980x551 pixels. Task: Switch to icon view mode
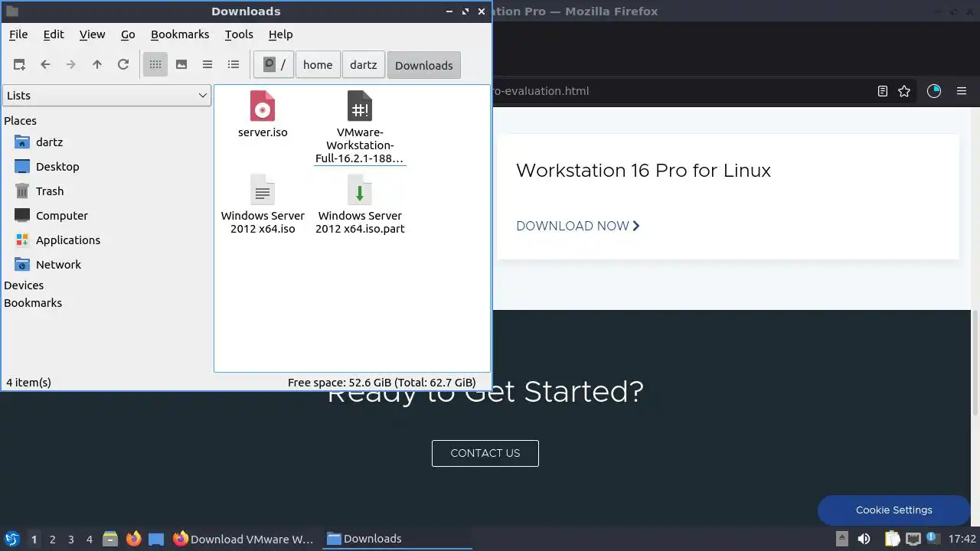pos(155,65)
